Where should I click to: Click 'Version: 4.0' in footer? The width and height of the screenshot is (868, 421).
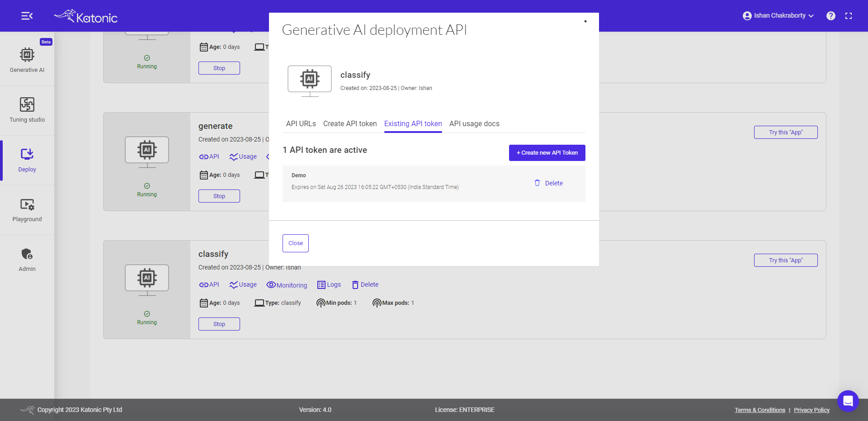(315, 410)
